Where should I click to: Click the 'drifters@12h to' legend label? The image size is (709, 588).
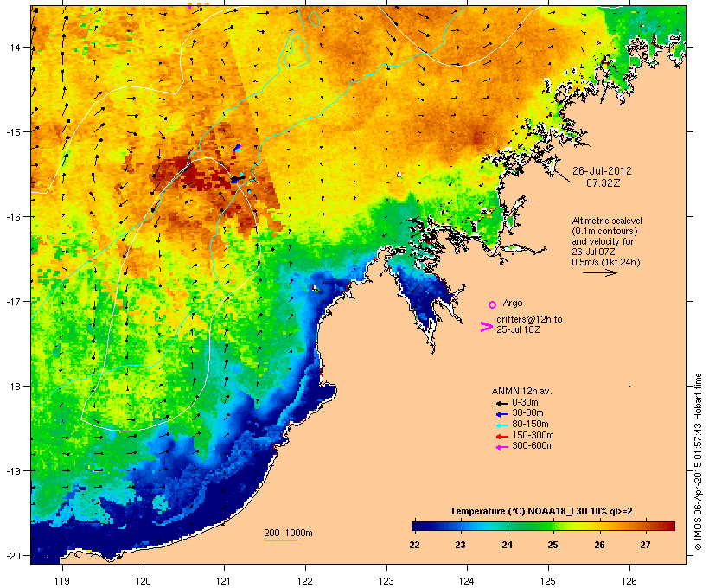pos(529,319)
